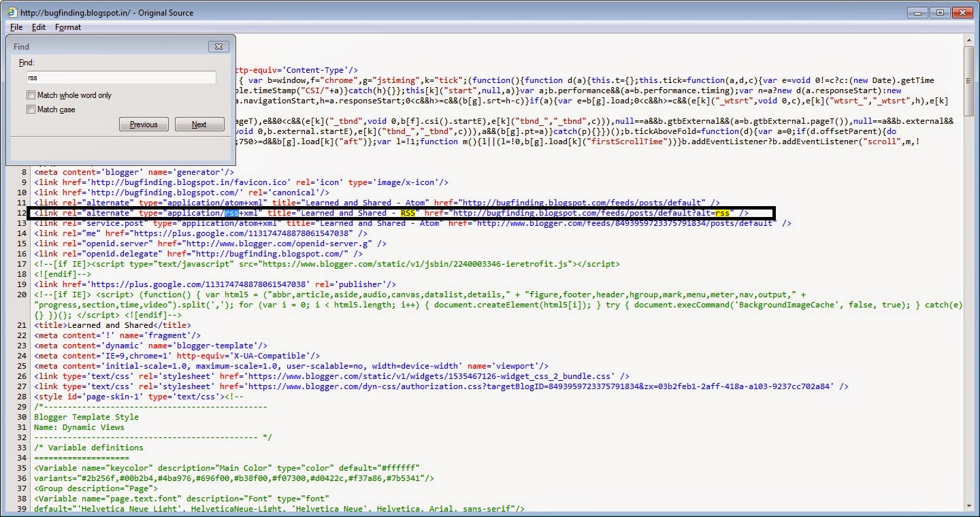Open the Format menu
Image resolution: width=980 pixels, height=517 pixels.
pyautogui.click(x=68, y=27)
